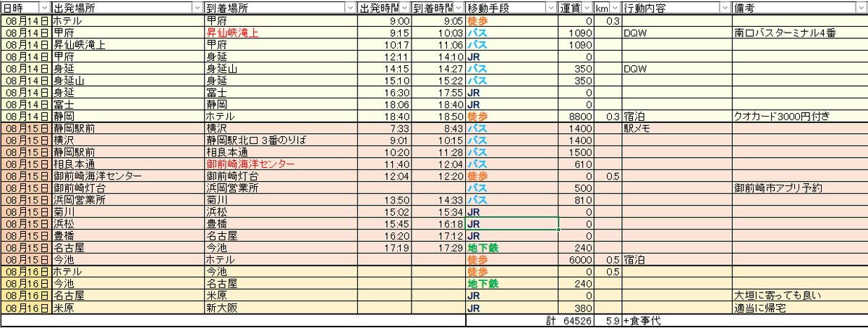Select the 宿泊 cell in the 6000 row
The height and width of the screenshot is (328, 868).
click(676, 259)
